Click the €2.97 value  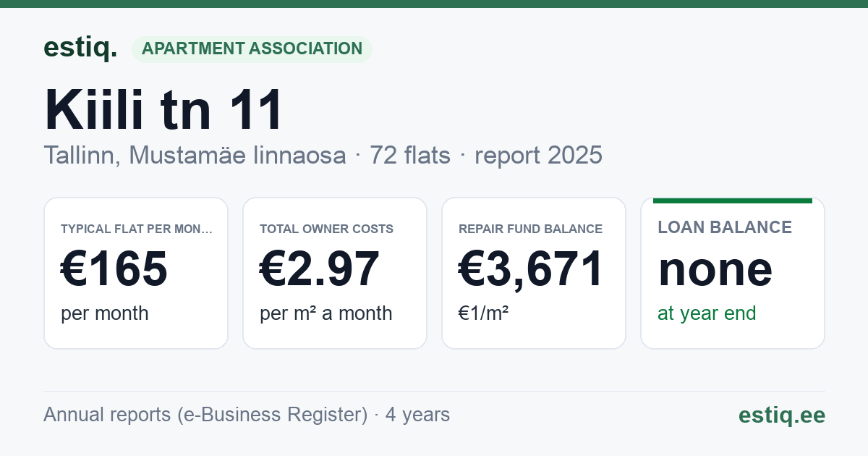319,269
